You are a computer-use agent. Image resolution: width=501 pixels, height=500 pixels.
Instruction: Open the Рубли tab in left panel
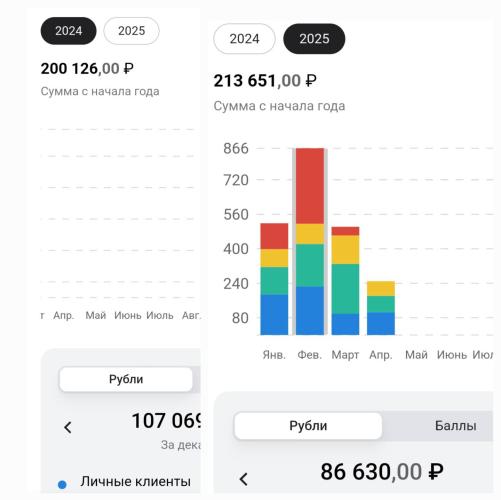(x=126, y=379)
